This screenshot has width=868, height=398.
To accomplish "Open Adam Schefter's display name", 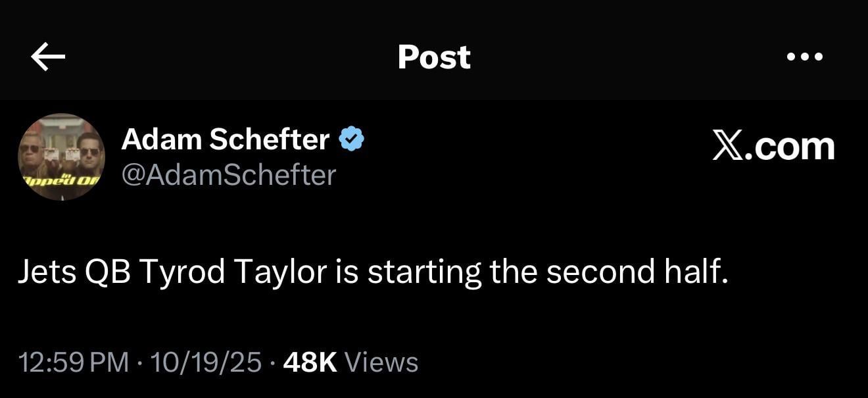I will 226,138.
